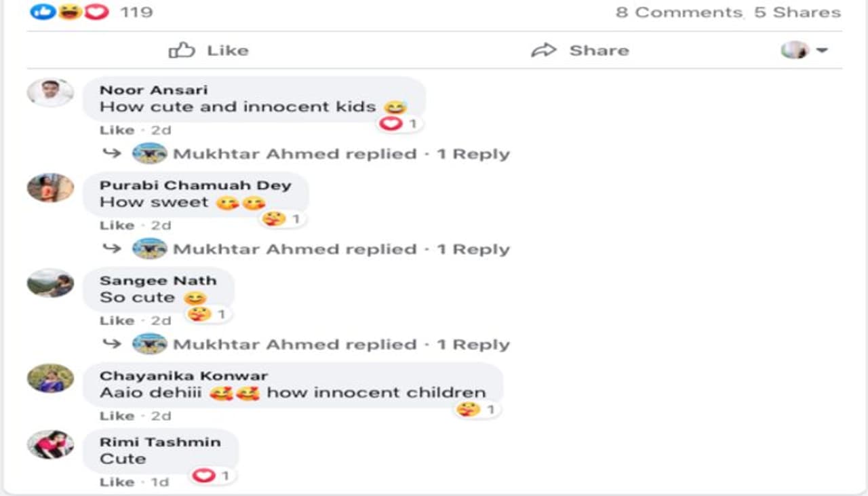Open the 8 Comments link
The image size is (868, 496).
[679, 12]
